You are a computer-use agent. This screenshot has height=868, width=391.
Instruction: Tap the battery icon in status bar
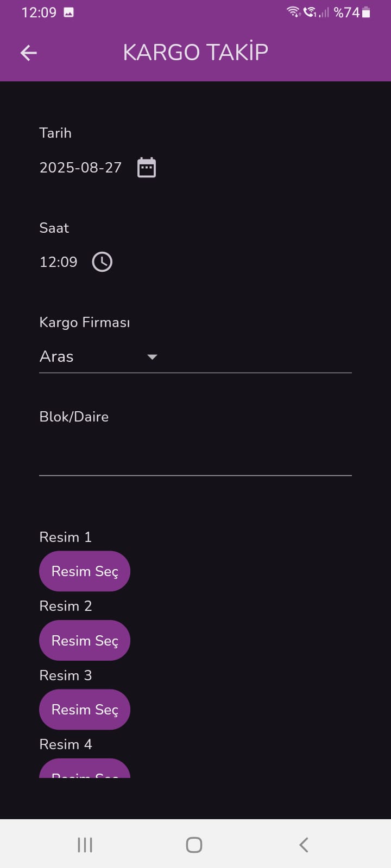pyautogui.click(x=366, y=12)
